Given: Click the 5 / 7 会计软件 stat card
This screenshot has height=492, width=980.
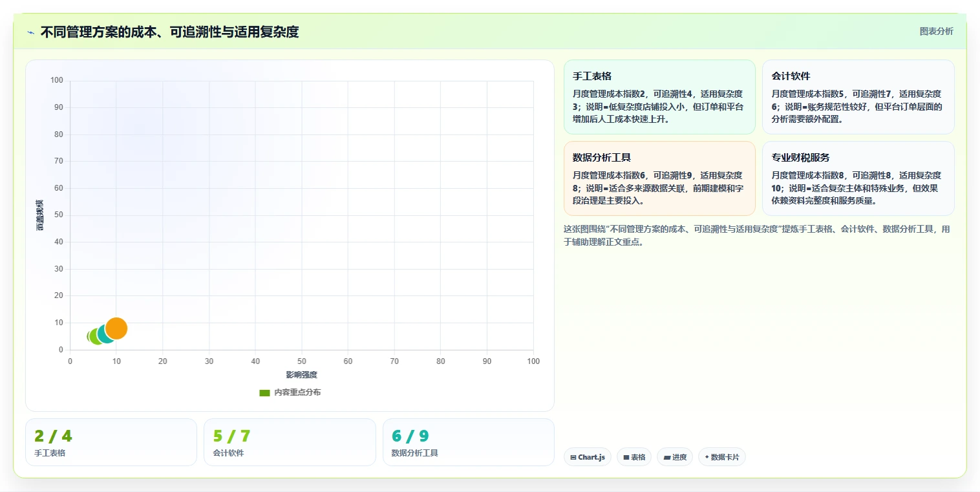Looking at the screenshot, I should (x=290, y=442).
